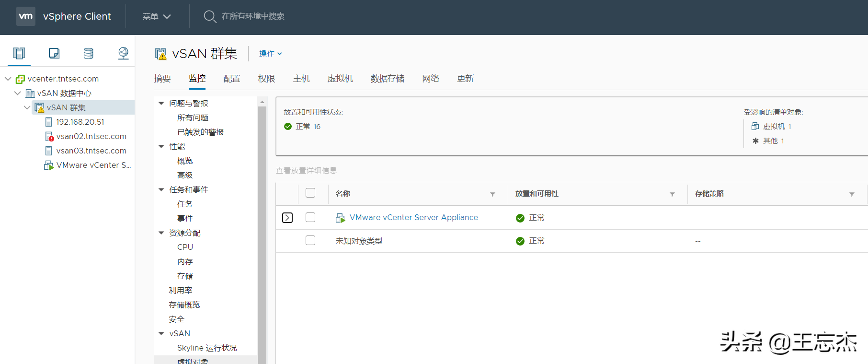The width and height of the screenshot is (868, 364).
Task: Open 所有问题 in monitor menu
Action: click(x=193, y=118)
